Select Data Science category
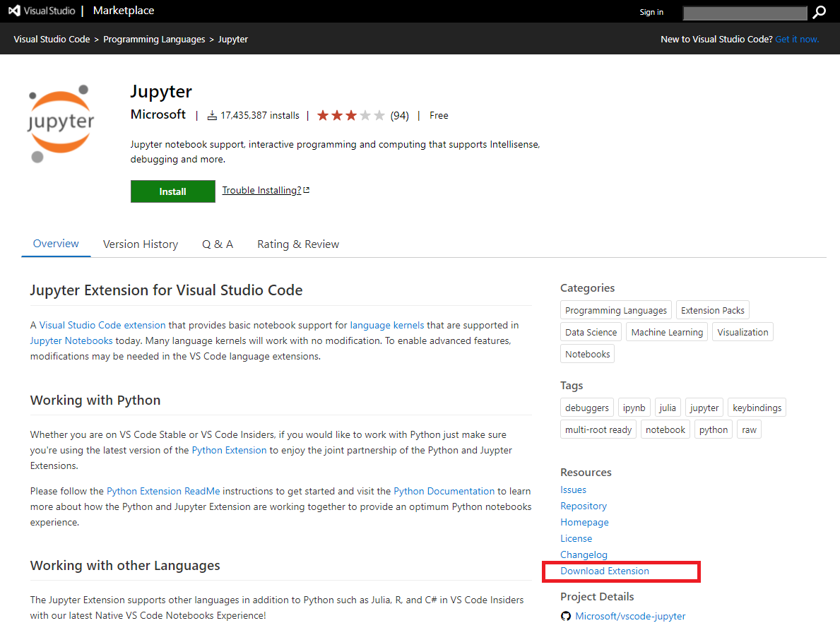 point(591,332)
